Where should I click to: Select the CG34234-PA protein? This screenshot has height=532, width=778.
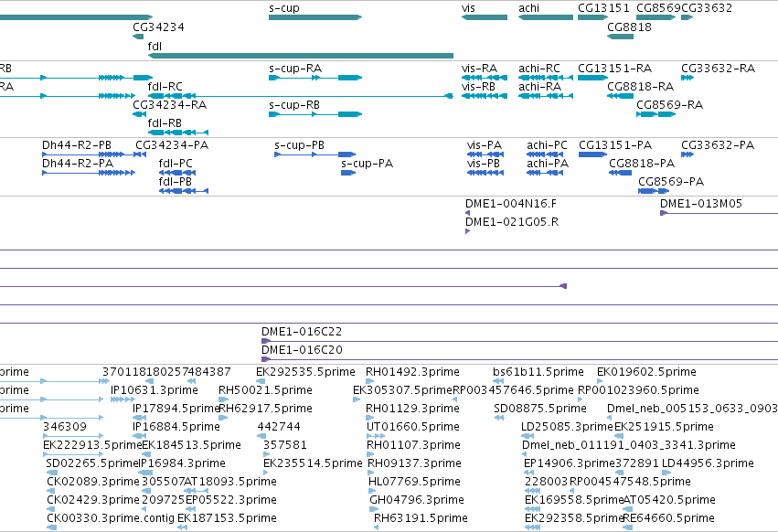pos(141,154)
